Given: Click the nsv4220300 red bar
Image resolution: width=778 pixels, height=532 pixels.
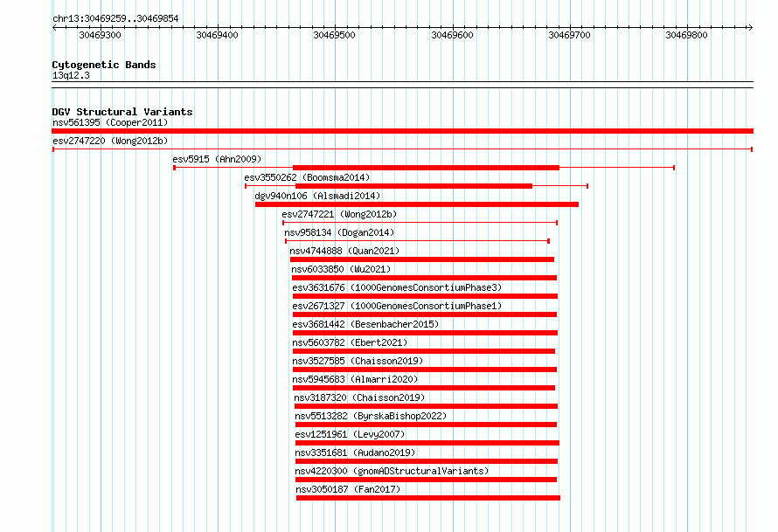Looking at the screenshot, I should click(427, 480).
